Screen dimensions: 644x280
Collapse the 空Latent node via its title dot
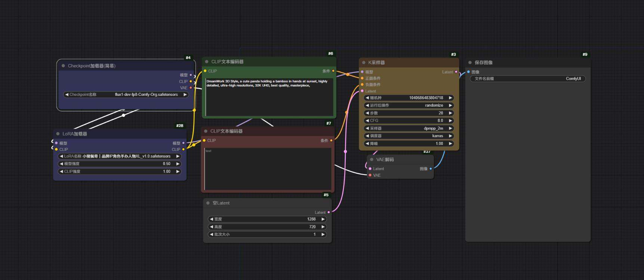208,203
